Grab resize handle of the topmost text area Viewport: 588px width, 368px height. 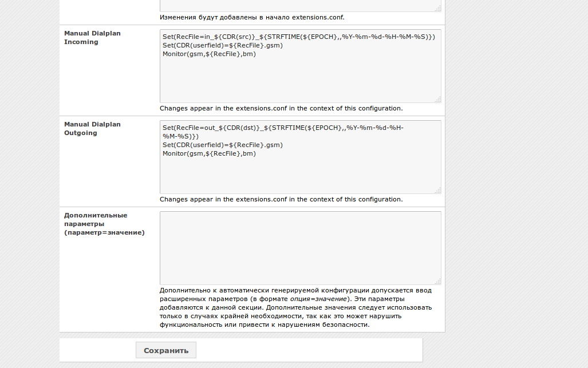click(x=437, y=9)
